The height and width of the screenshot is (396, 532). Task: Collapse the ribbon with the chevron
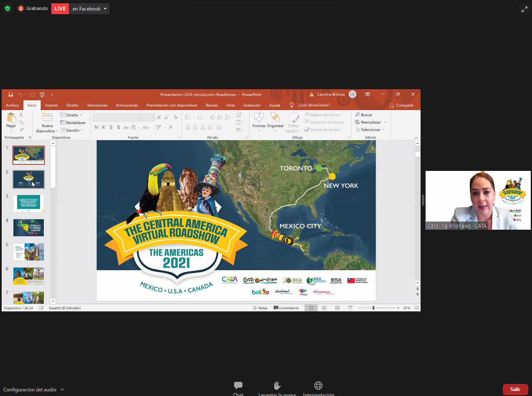(416, 138)
